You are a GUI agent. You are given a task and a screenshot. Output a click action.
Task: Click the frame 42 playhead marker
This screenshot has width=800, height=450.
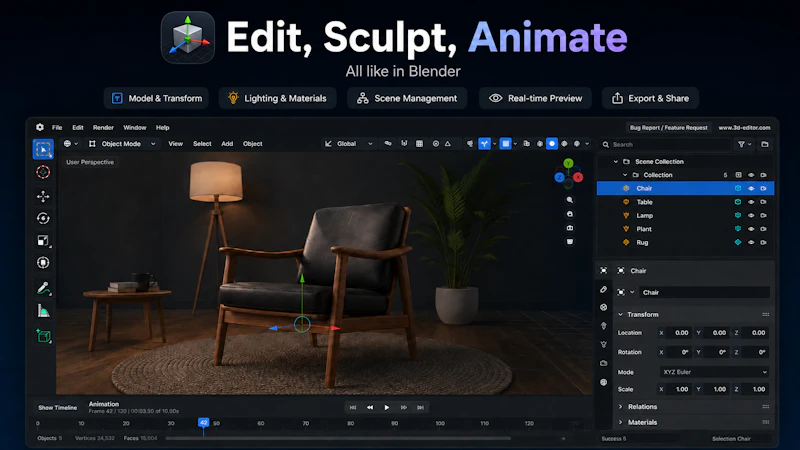pyautogui.click(x=204, y=422)
